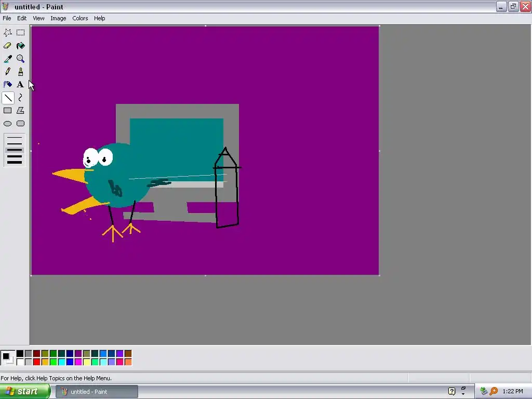Open the Help menu
Screen dimensions: 532x399
(x=99, y=18)
